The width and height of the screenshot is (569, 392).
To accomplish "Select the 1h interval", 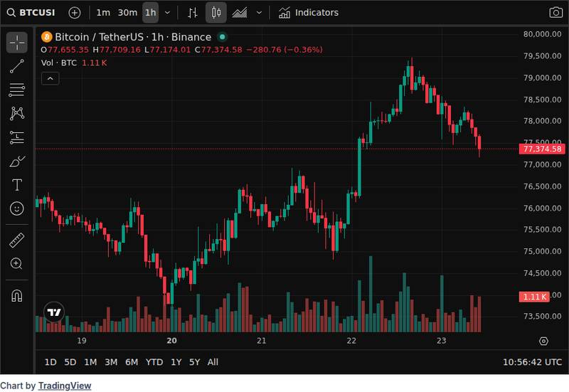I will (x=150, y=13).
